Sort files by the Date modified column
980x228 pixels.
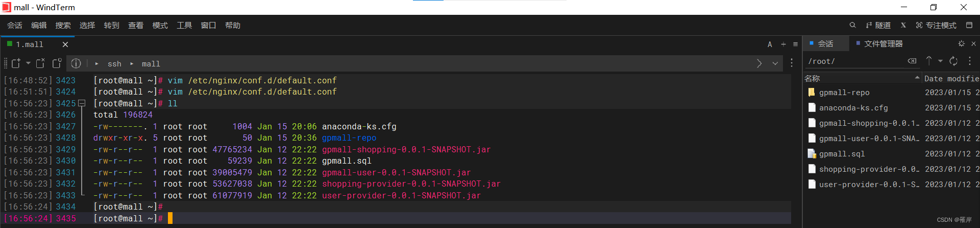[x=951, y=78]
